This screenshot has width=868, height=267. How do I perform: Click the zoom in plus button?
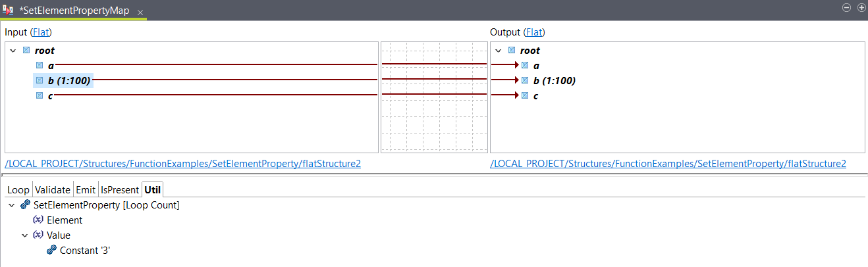click(861, 7)
